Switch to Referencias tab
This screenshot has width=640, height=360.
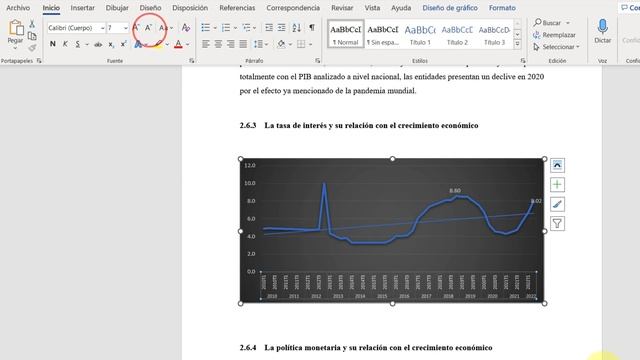click(x=237, y=8)
